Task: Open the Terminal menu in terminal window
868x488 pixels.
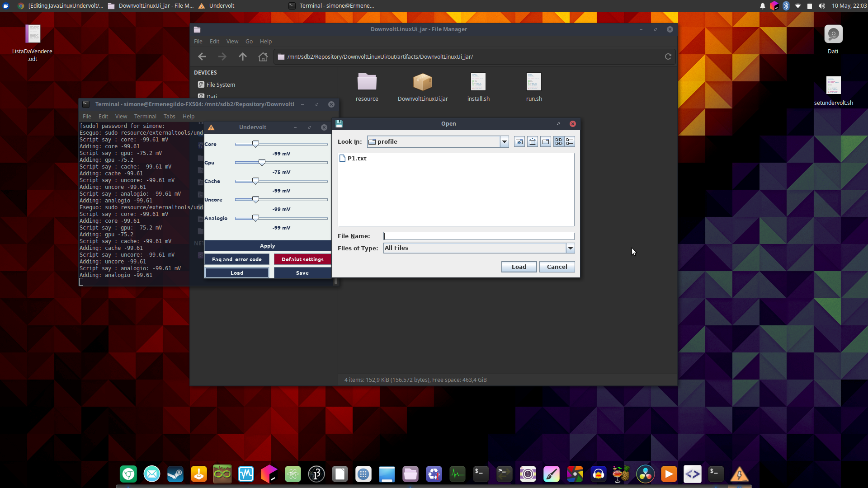Action: [145, 117]
